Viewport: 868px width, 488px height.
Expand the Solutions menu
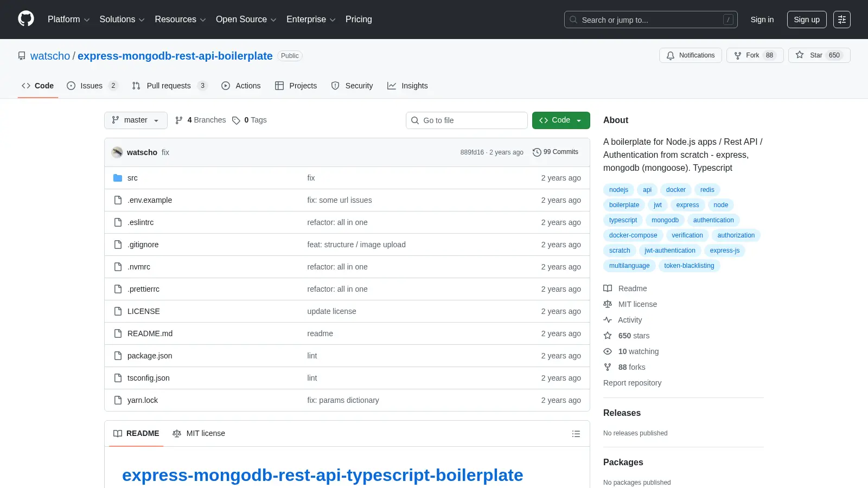[x=122, y=20]
